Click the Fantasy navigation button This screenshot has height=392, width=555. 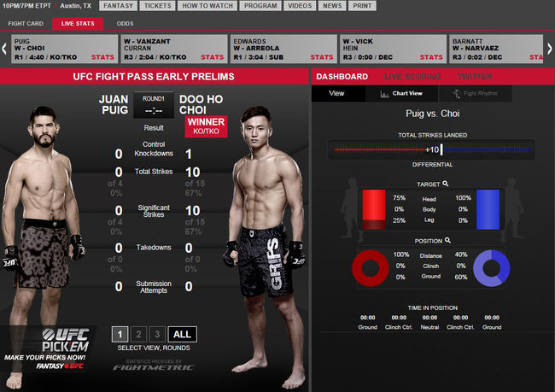coord(118,6)
